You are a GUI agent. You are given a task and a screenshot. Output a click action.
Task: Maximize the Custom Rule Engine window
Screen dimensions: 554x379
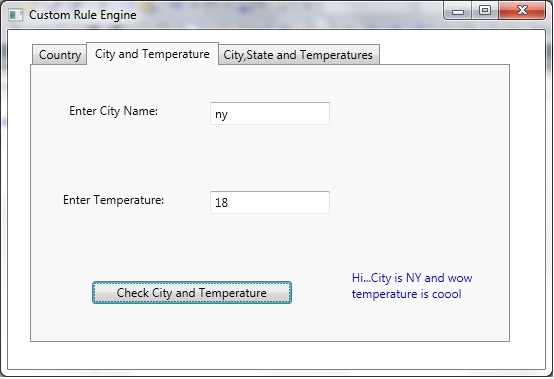[485, 11]
